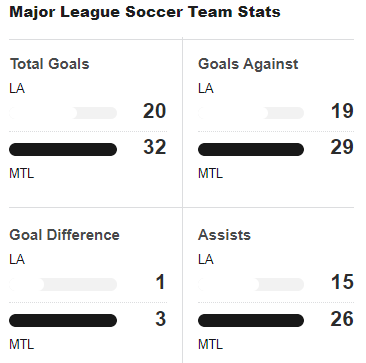Click MTL's black Goals Against bar
This screenshot has height=363, width=366.
click(x=251, y=150)
